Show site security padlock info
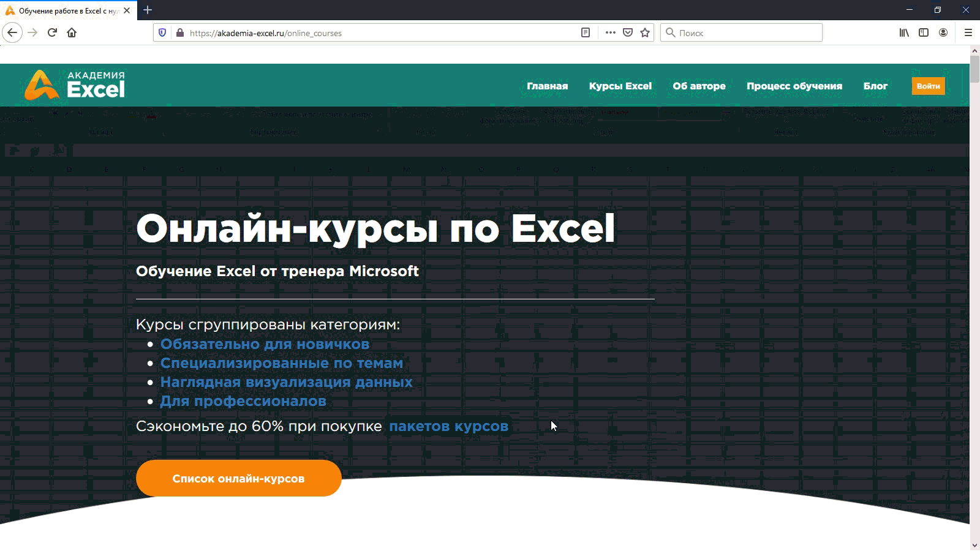The height and width of the screenshot is (551, 980). (x=179, y=32)
